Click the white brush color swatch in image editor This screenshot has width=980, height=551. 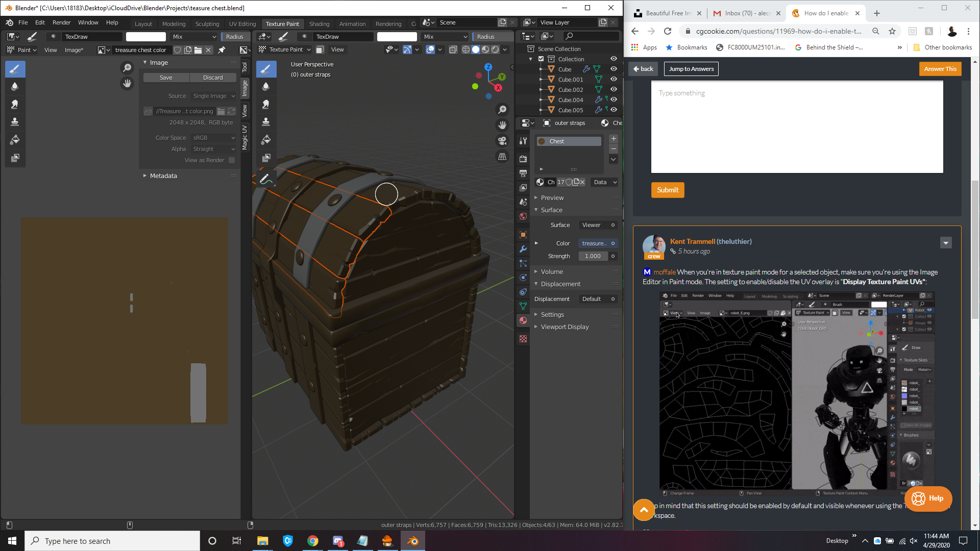146,37
